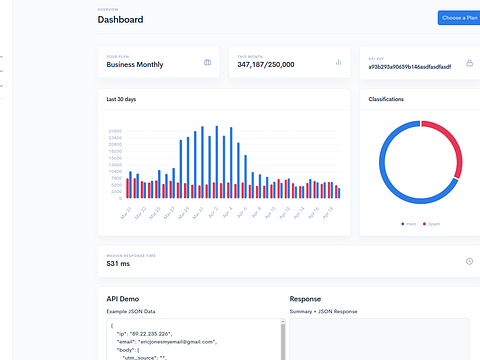Expand the first sidebar chevron

click(x=2, y=57)
